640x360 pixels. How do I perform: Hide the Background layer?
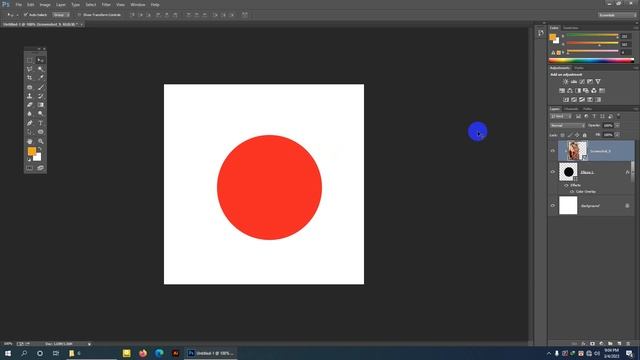(x=553, y=206)
